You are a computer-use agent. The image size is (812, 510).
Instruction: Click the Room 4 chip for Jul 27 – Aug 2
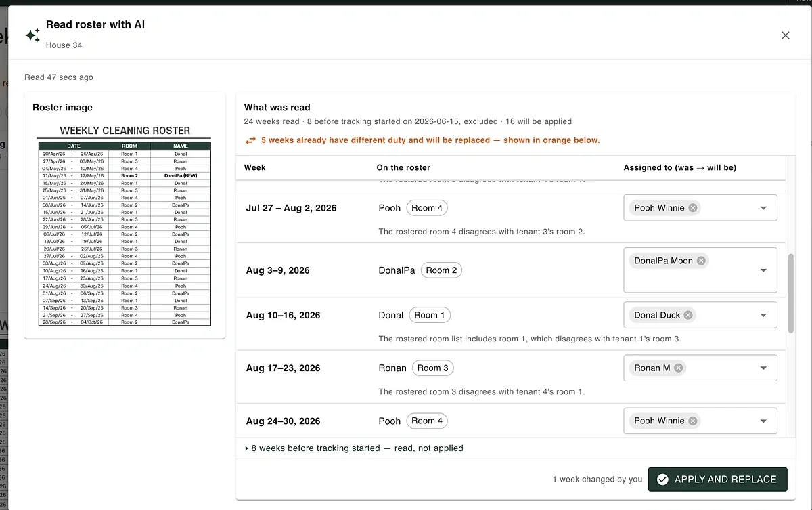pos(427,208)
